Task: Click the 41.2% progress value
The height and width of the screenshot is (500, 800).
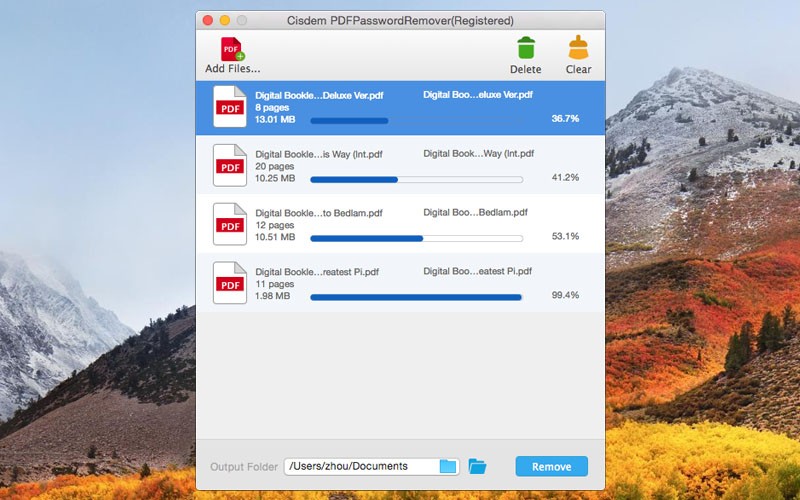Action: click(565, 178)
